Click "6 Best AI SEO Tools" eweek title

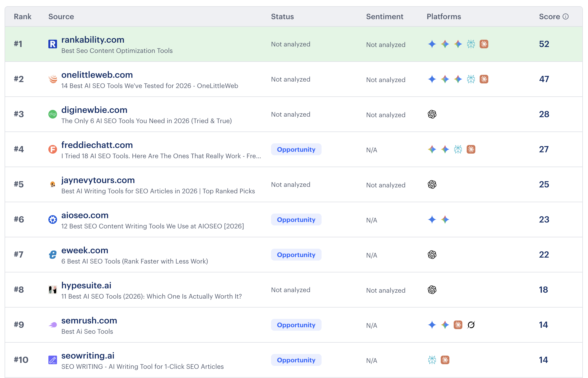tap(135, 261)
